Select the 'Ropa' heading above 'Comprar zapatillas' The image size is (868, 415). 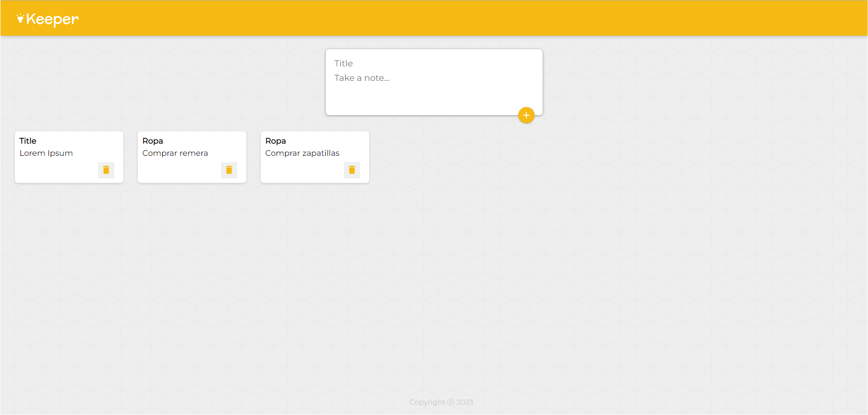276,141
